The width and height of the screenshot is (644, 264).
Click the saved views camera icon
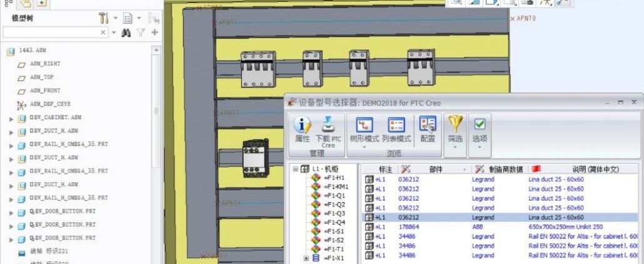[527, 2]
